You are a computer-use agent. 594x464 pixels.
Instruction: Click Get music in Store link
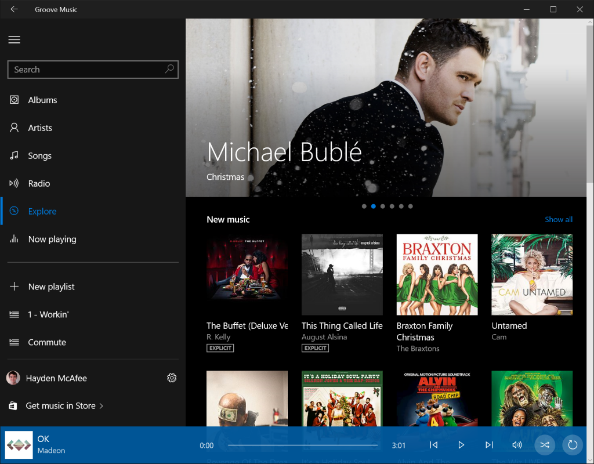click(61, 406)
